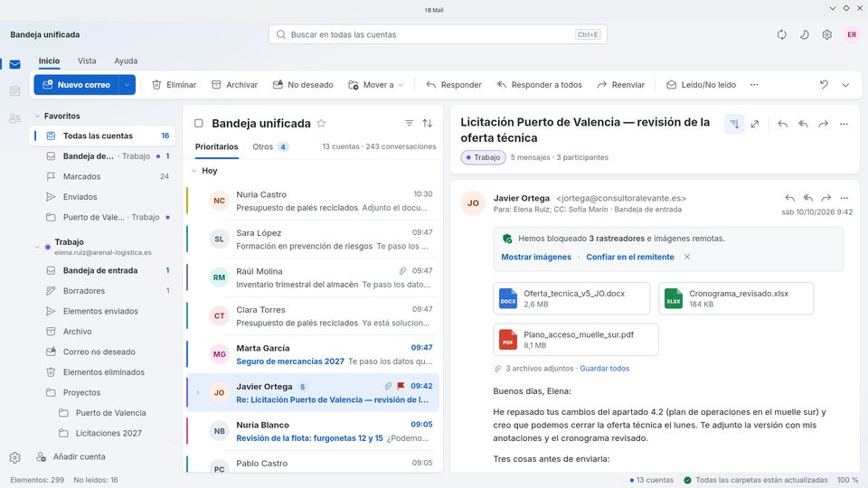Open the sort order icon
Screen dimensions: 868x488
coord(428,124)
